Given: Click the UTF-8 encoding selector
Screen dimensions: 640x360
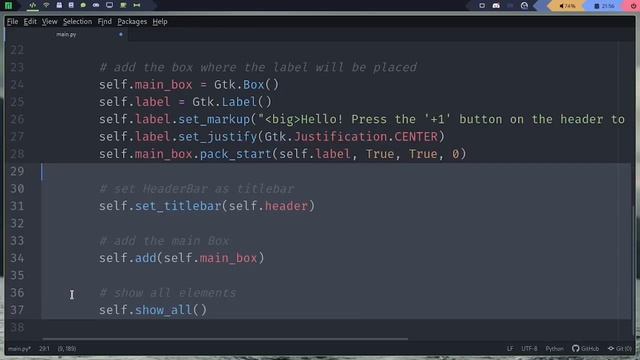Looking at the screenshot, I should (x=529, y=348).
